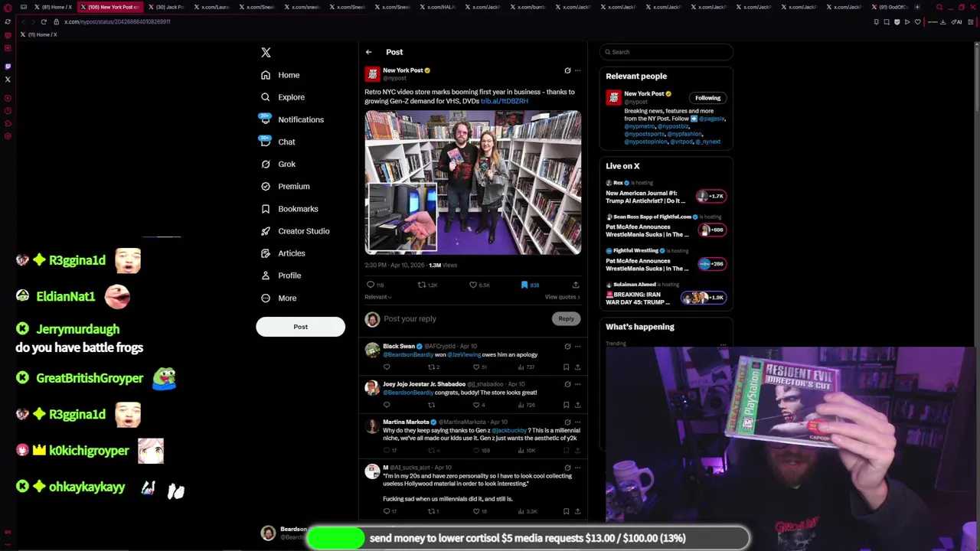Open the video store photo in tweet
The width and height of the screenshot is (980, 551).
click(x=473, y=182)
